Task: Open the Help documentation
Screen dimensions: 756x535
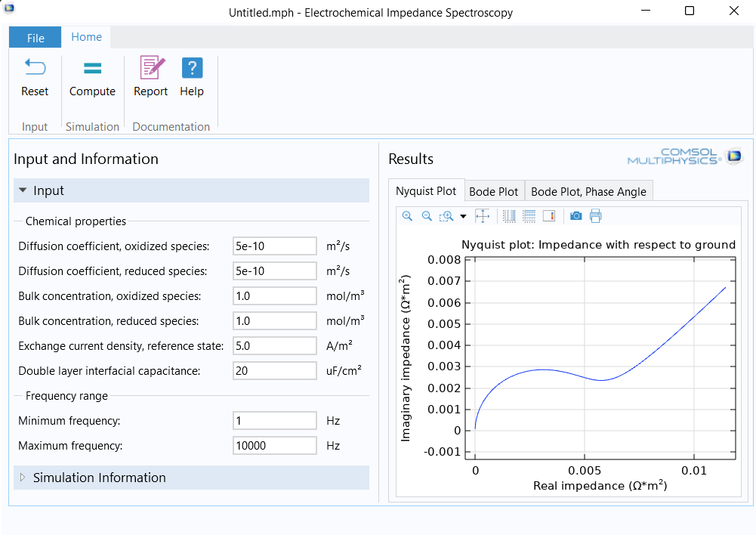Action: 192,69
